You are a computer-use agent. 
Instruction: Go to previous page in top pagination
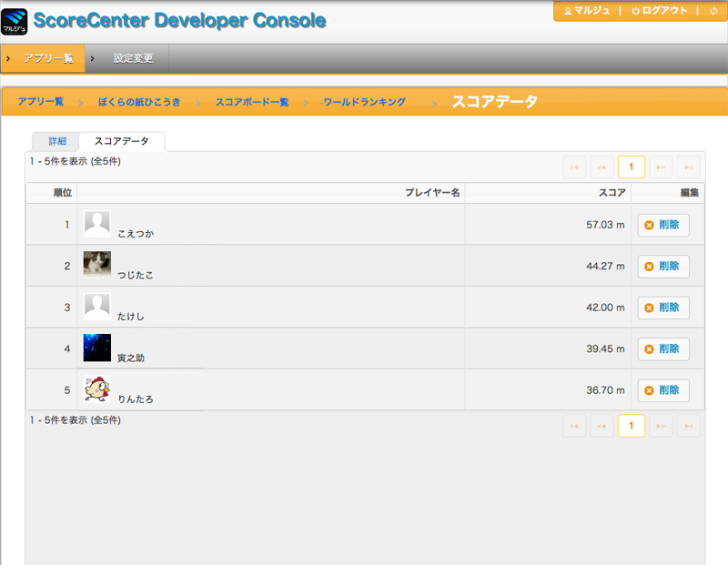click(602, 167)
